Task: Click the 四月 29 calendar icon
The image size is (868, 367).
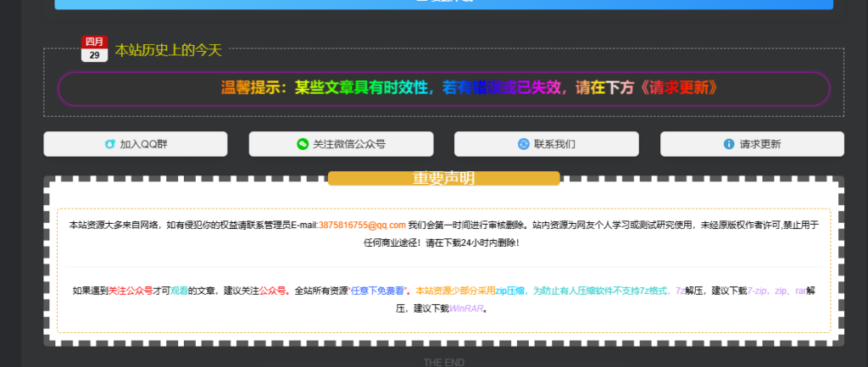Action: coord(95,48)
